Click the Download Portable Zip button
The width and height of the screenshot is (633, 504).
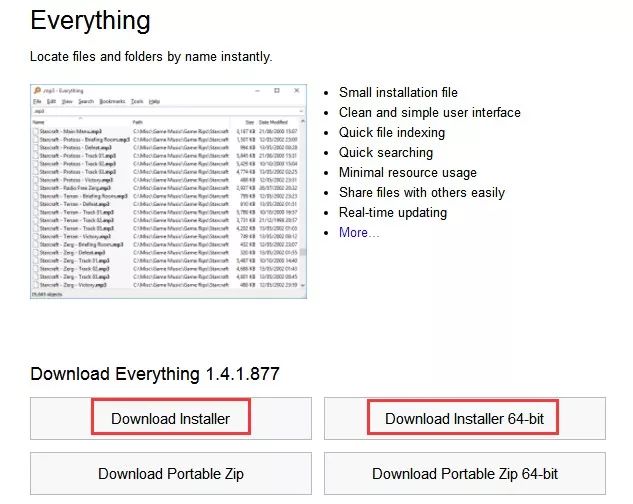click(171, 473)
